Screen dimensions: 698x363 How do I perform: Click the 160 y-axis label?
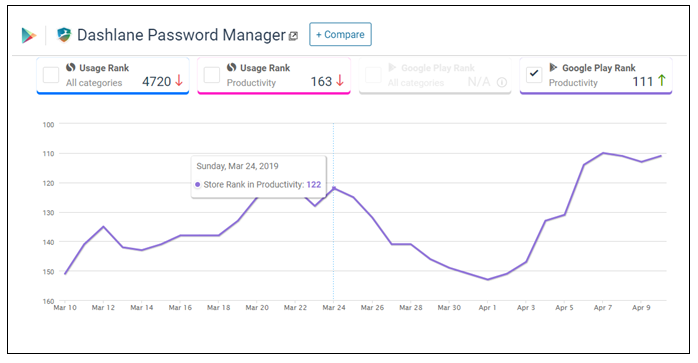pos(48,301)
